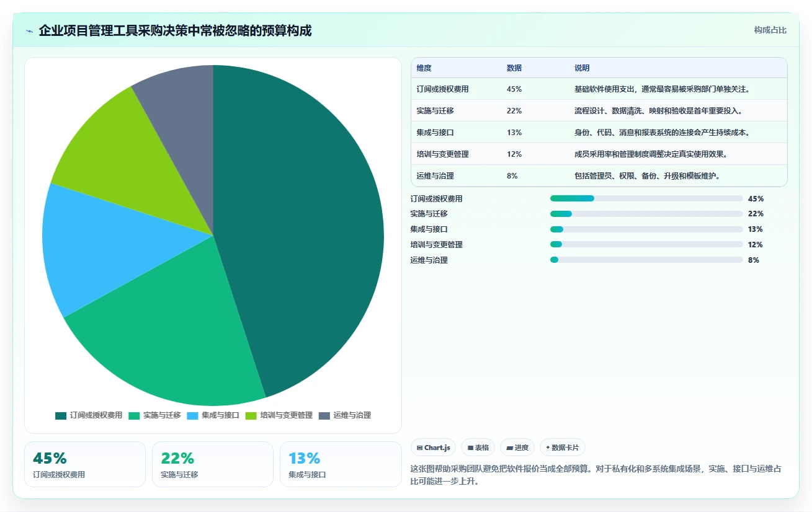Click the footer note starting 这张图帮助采购团队
The width and height of the screenshot is (812, 512).
[x=596, y=475]
